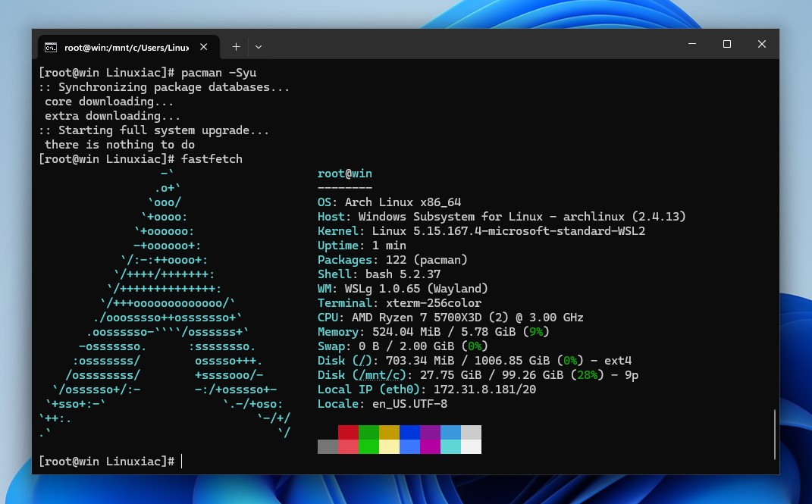Maximize the terminal window
The height and width of the screenshot is (504, 812).
(x=727, y=44)
